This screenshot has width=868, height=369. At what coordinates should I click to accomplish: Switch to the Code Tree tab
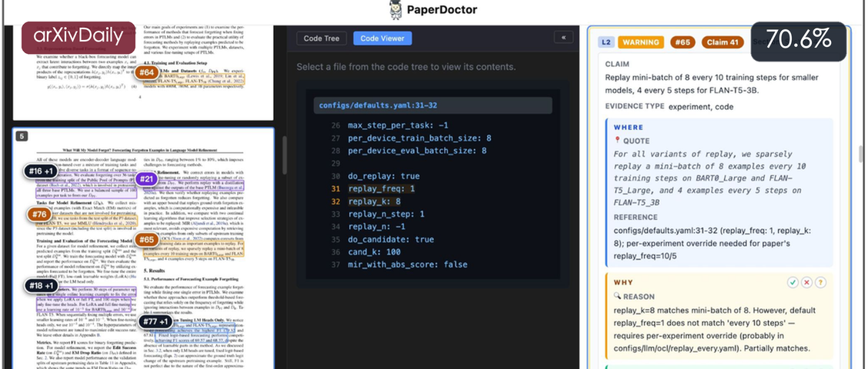pyautogui.click(x=322, y=38)
